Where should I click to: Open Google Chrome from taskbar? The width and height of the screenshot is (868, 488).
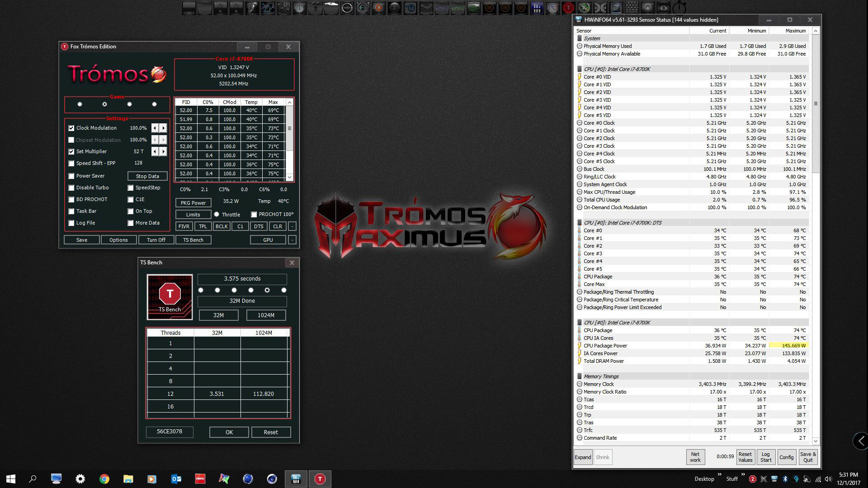[104, 479]
